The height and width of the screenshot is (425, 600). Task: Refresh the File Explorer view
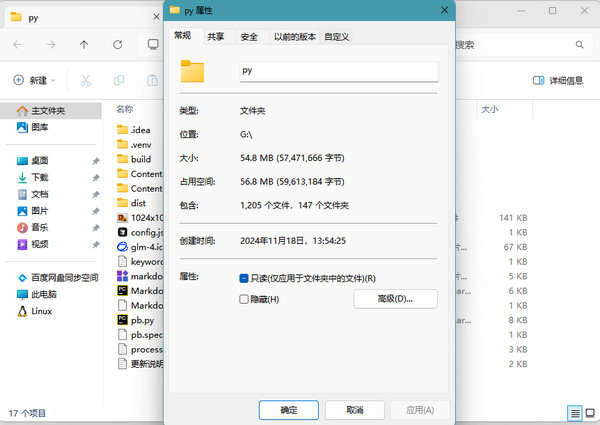117,45
